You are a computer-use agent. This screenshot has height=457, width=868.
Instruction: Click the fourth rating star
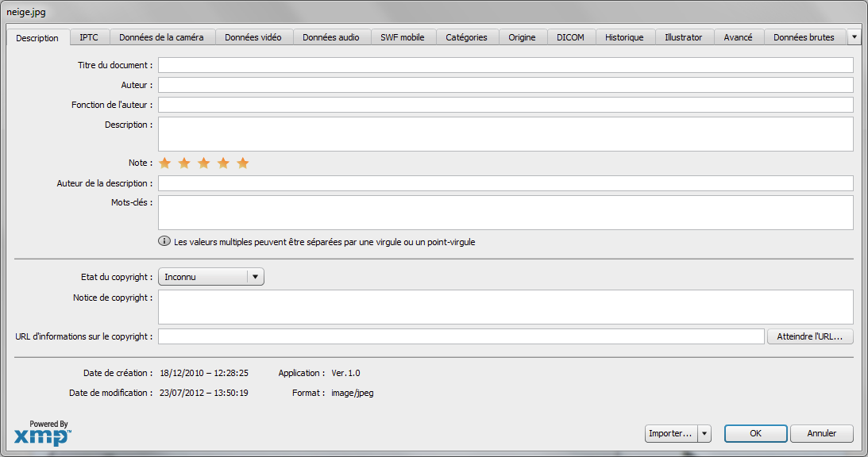[223, 163]
